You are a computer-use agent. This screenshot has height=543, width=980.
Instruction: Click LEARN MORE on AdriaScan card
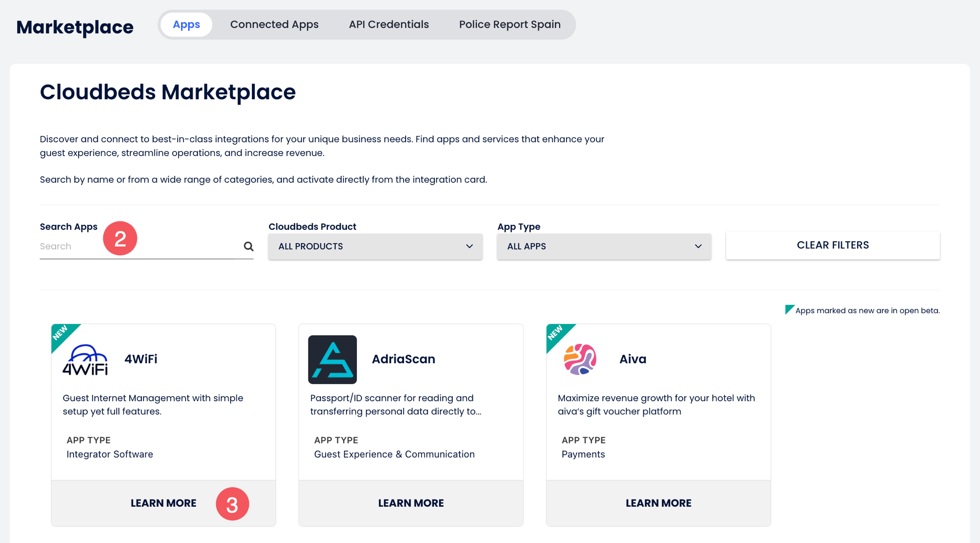tap(410, 503)
